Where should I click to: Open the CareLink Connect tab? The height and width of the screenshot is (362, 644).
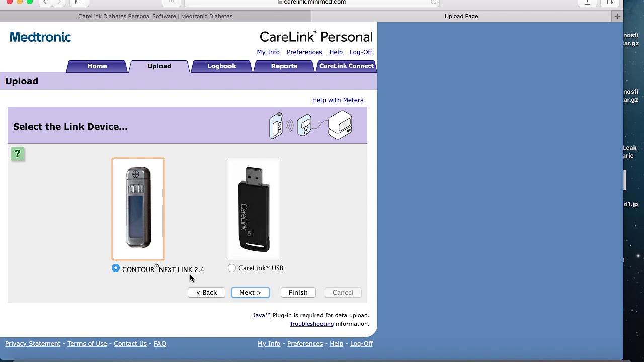point(347,66)
